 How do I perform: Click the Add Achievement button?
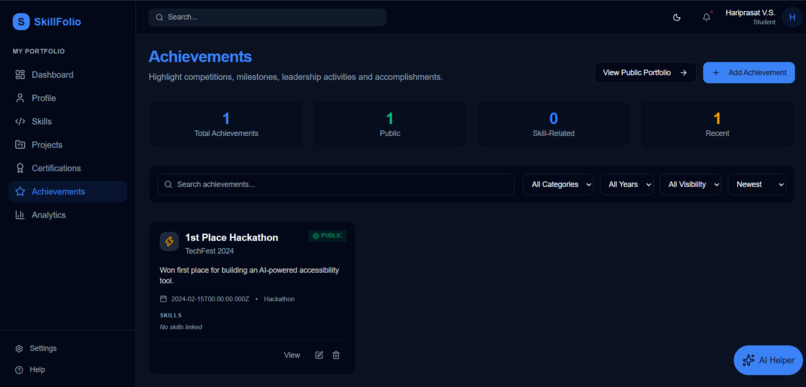click(749, 72)
